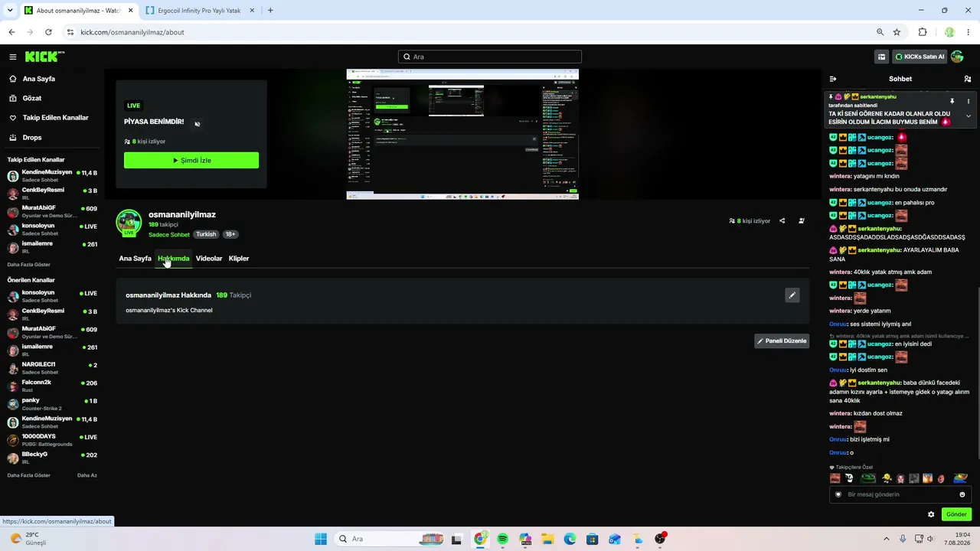Open a new browser tab
The height and width of the screenshot is (551, 980).
point(270,11)
